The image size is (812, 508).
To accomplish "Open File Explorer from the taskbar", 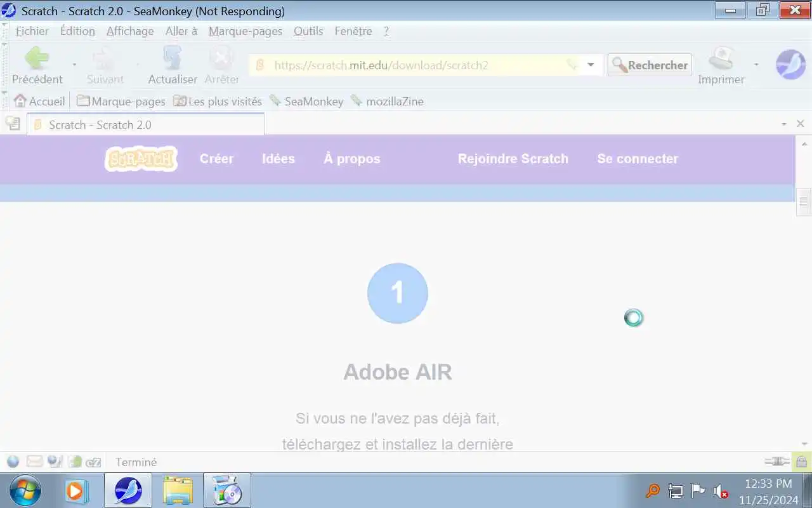I will pyautogui.click(x=178, y=491).
